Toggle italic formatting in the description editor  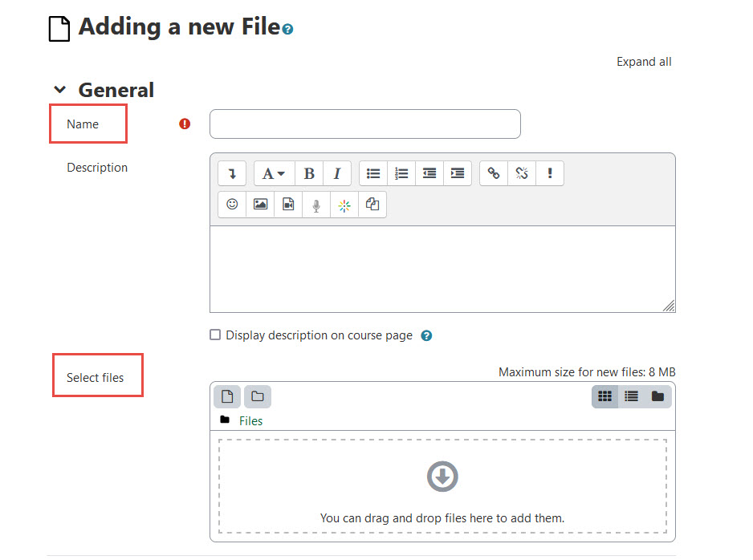pos(337,173)
